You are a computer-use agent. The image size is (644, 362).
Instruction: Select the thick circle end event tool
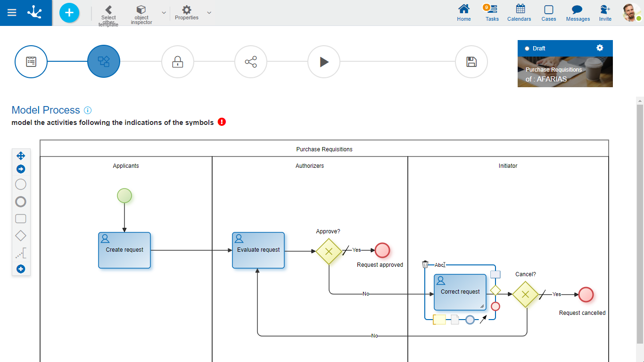[x=21, y=202]
